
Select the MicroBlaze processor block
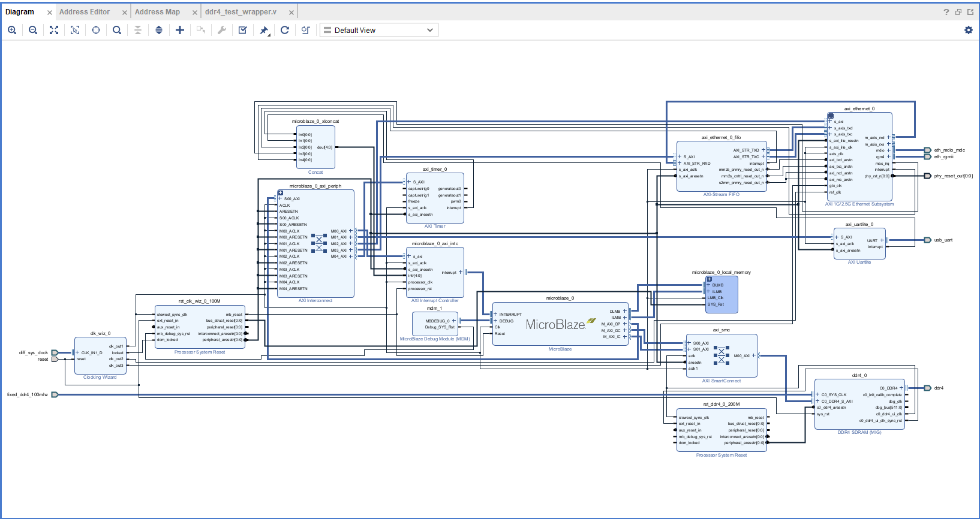pos(555,325)
